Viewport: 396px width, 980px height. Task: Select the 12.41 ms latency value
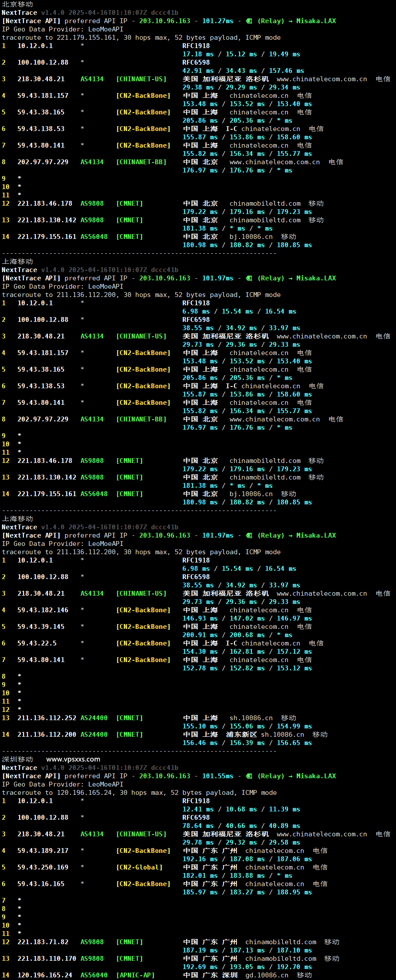point(198,809)
